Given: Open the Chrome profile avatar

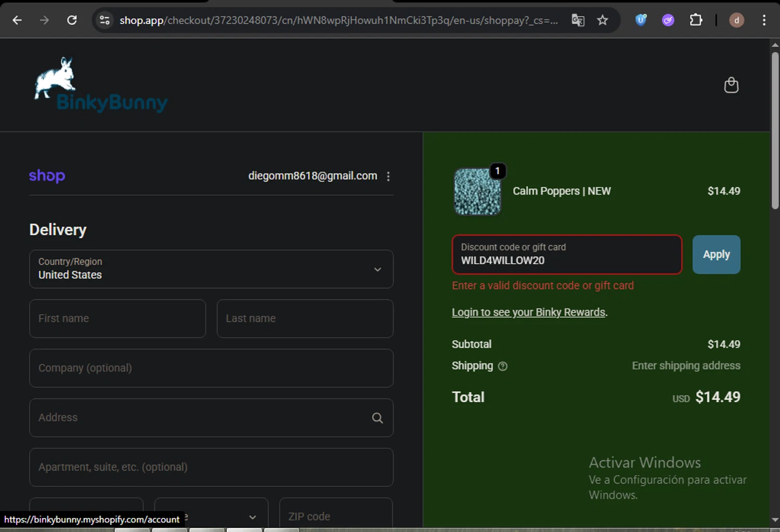Looking at the screenshot, I should (x=736, y=20).
